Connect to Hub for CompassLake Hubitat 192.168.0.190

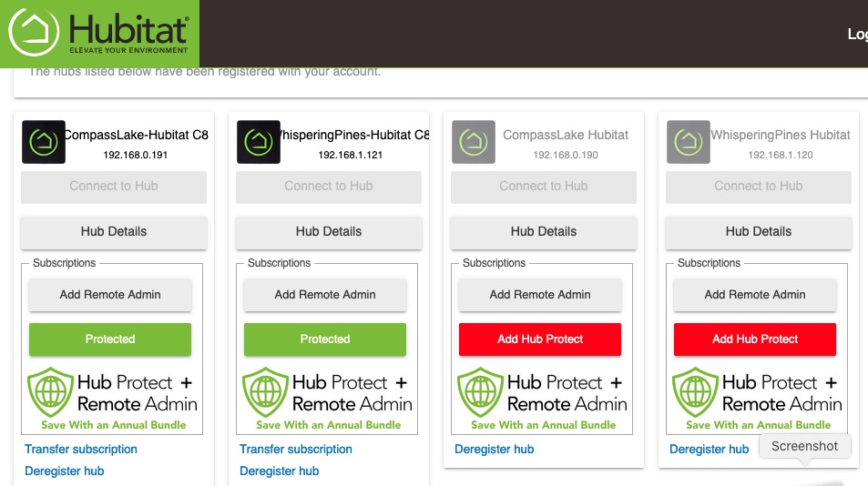pos(543,187)
